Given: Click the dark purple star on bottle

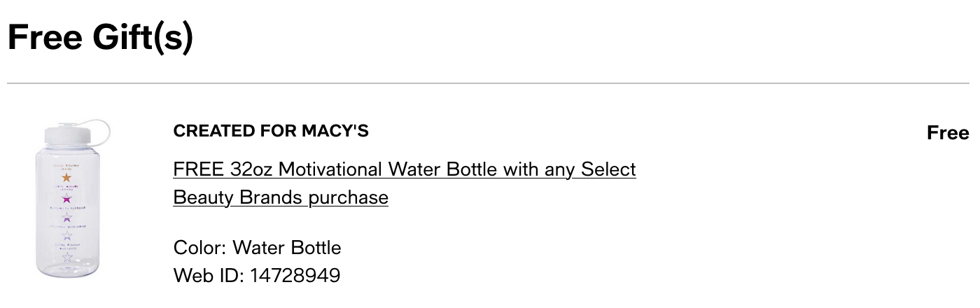Looking at the screenshot, I should (67, 218).
